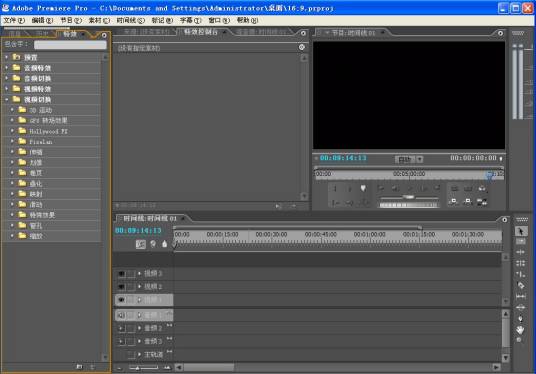Select the Slip tool
536x374 pixels.
pyautogui.click(x=521, y=296)
